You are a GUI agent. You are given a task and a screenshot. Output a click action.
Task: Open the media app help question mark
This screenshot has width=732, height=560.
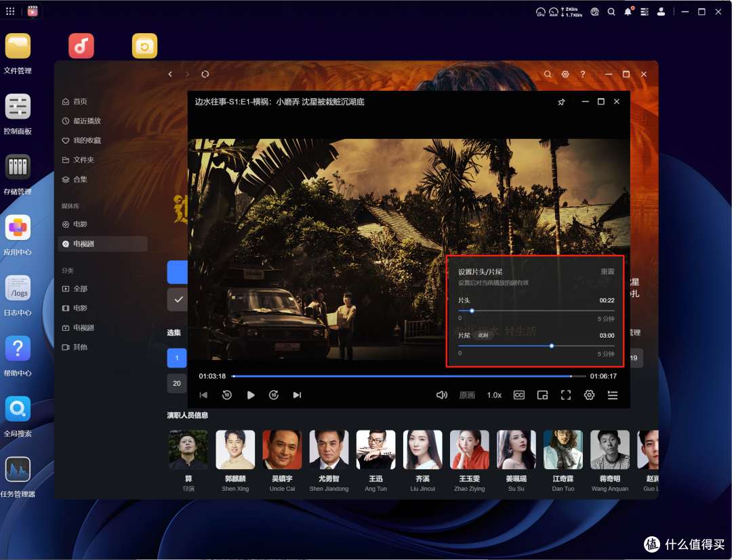[583, 74]
